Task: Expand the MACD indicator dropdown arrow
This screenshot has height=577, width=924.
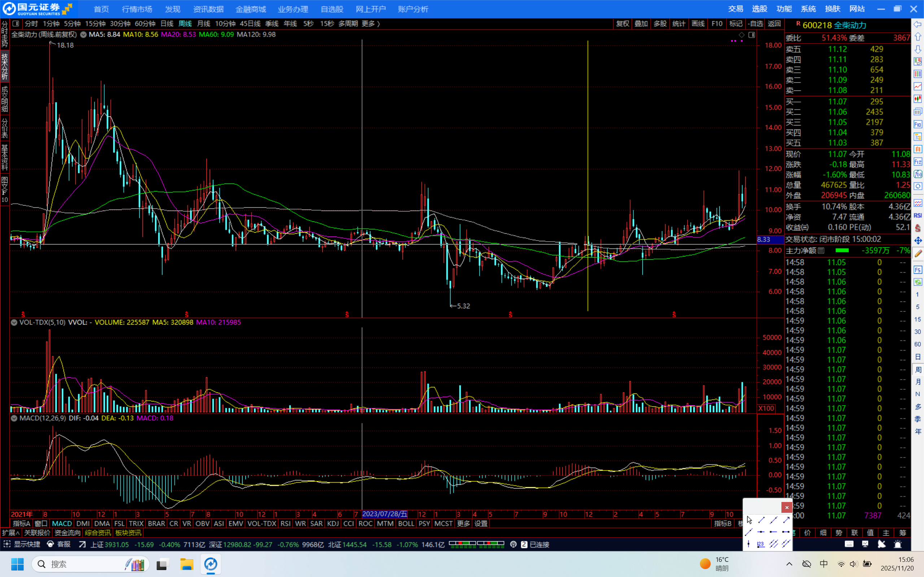Action: point(14,418)
